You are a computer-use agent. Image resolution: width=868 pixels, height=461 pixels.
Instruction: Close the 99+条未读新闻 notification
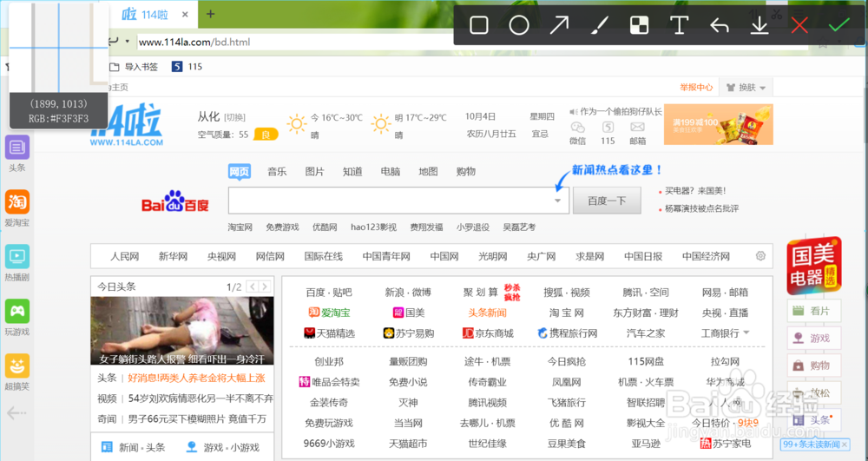coord(845,445)
